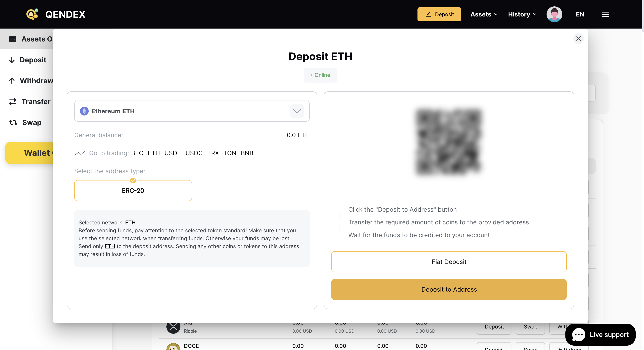Click the Fiat Deposit button
Image resolution: width=644 pixels, height=350 pixels.
(449, 262)
